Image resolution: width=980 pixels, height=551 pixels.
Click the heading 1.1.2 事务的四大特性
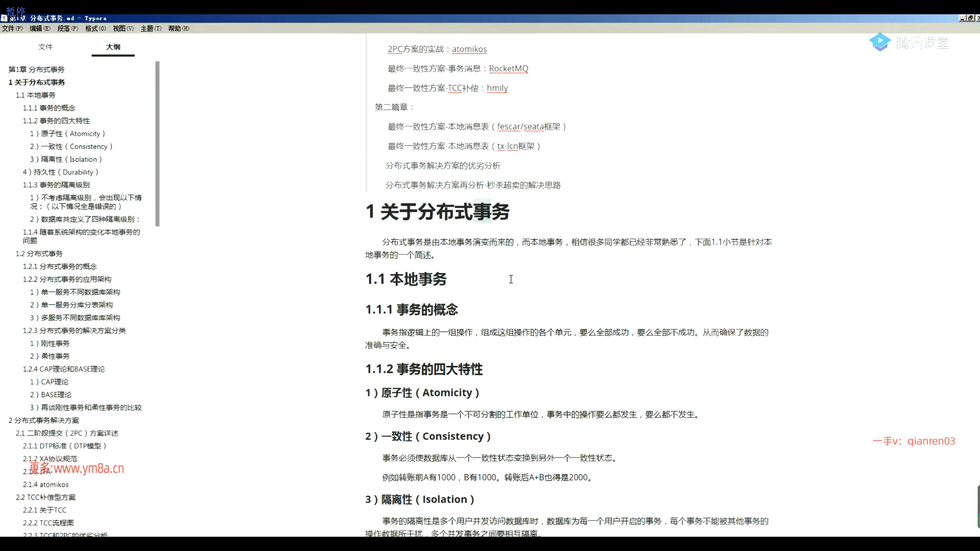click(x=424, y=369)
